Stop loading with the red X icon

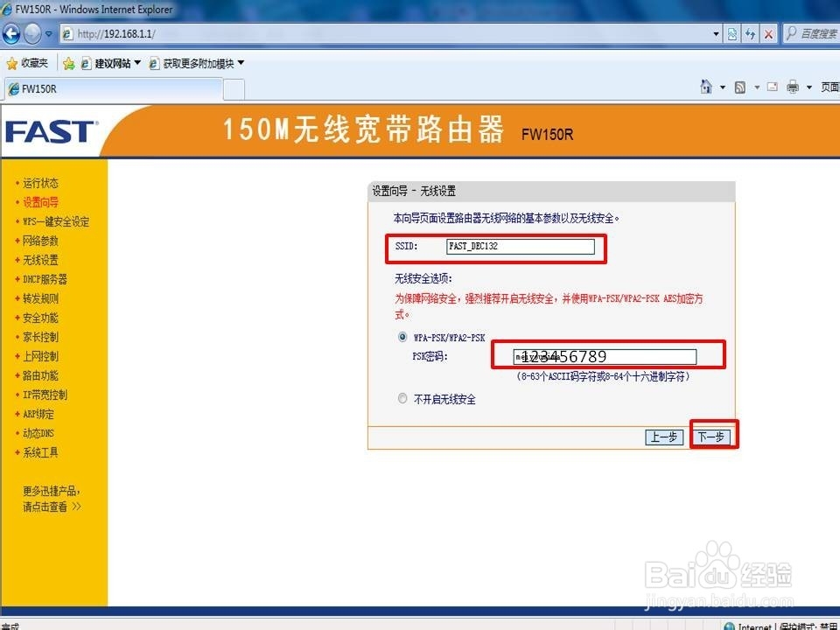click(x=769, y=34)
